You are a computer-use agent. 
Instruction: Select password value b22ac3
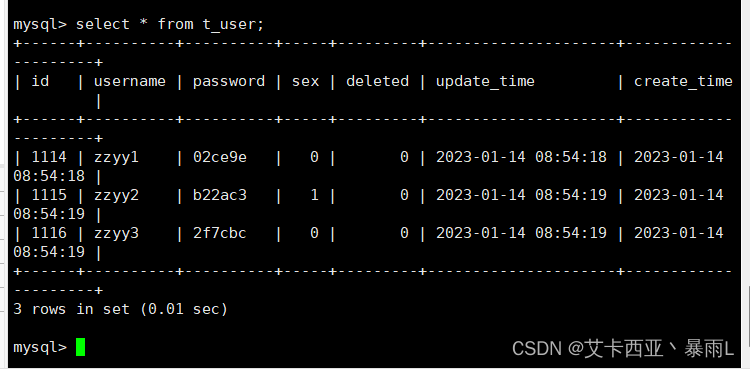(x=220, y=195)
